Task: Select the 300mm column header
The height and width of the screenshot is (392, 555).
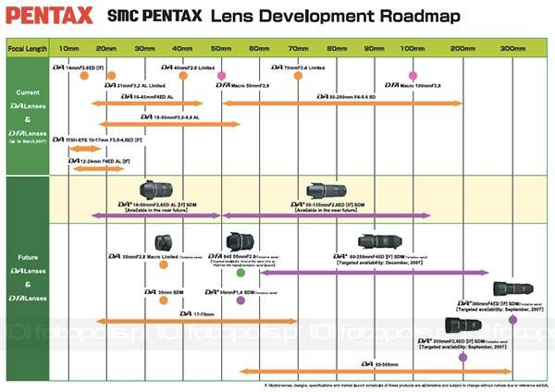Action: pyautogui.click(x=512, y=48)
